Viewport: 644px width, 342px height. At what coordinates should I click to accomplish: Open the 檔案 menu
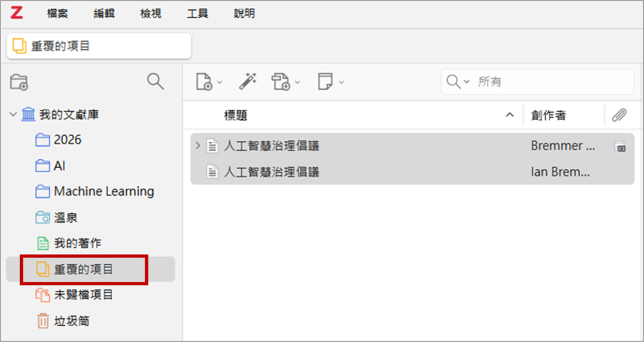[57, 14]
